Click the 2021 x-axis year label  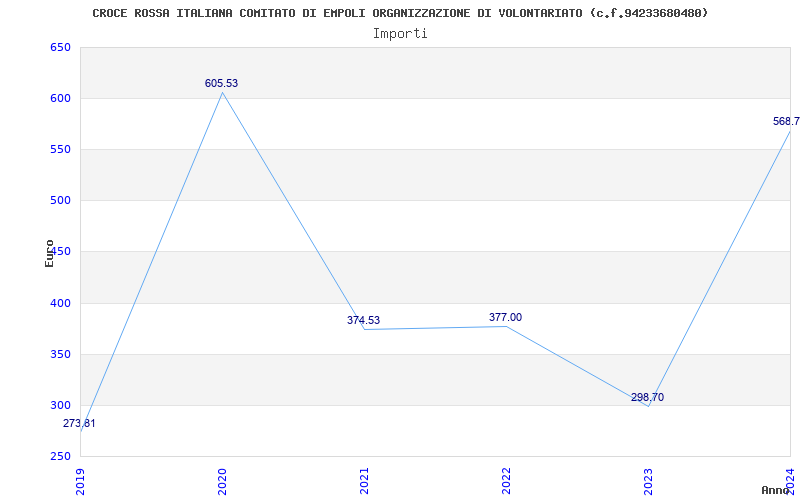[364, 481]
